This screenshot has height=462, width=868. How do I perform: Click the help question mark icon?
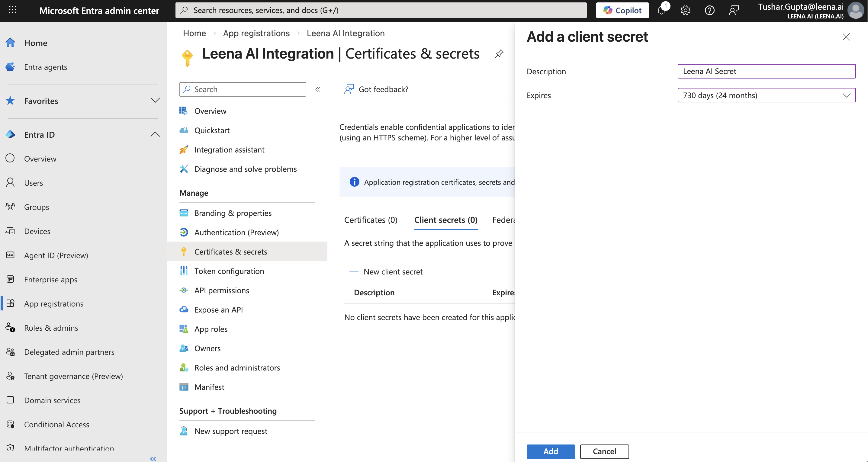pos(710,11)
